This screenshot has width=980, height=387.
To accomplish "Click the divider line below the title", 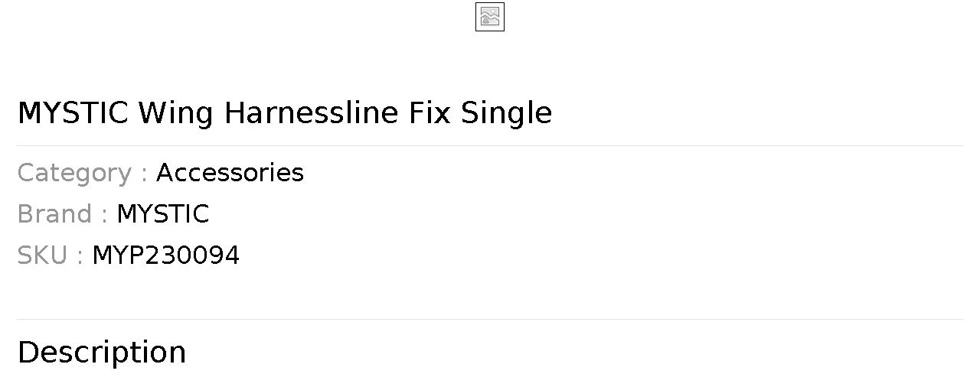I will [x=490, y=145].
